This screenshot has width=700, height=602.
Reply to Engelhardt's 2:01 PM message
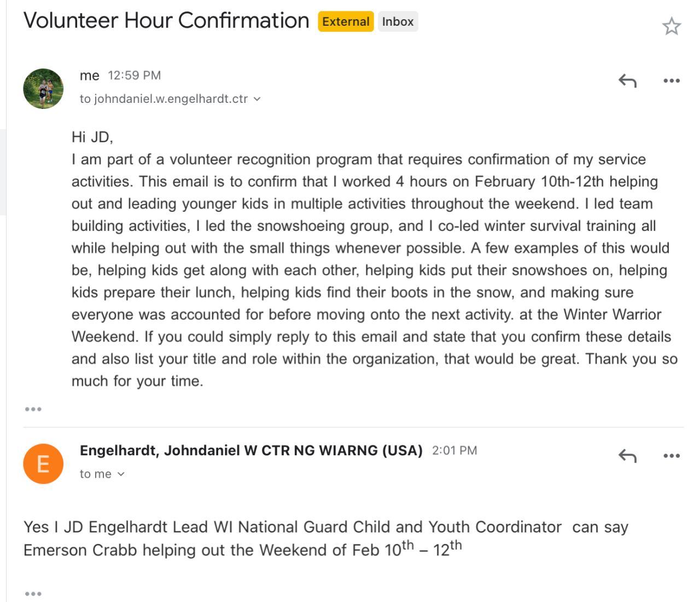[x=627, y=456]
